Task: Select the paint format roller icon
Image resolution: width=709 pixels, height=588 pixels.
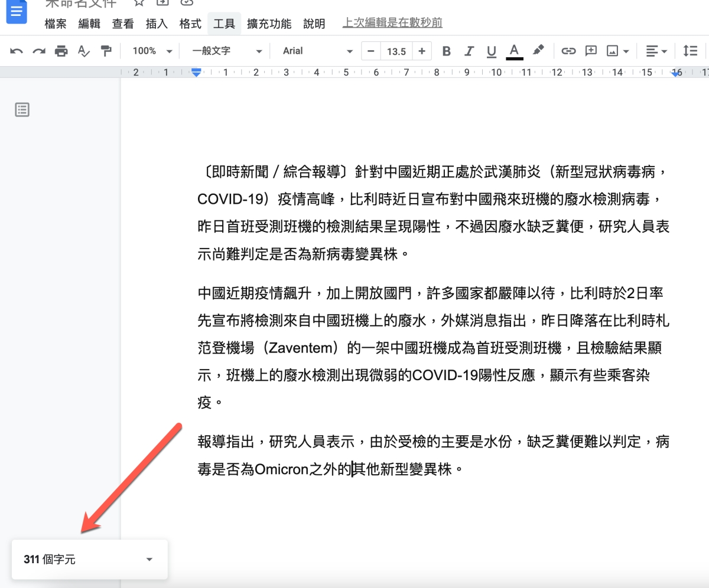Action: point(106,51)
